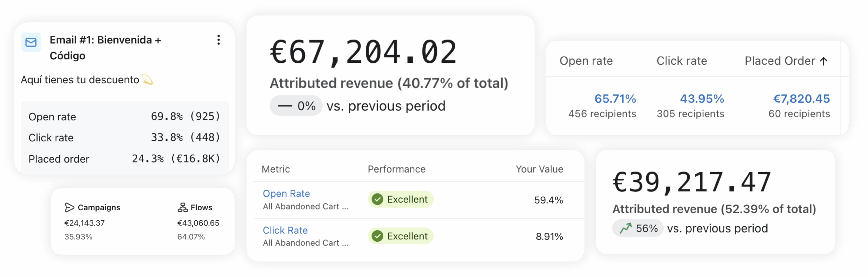This screenshot has width=868, height=277.
Task: Open the Click Rate metric link
Action: point(285,231)
